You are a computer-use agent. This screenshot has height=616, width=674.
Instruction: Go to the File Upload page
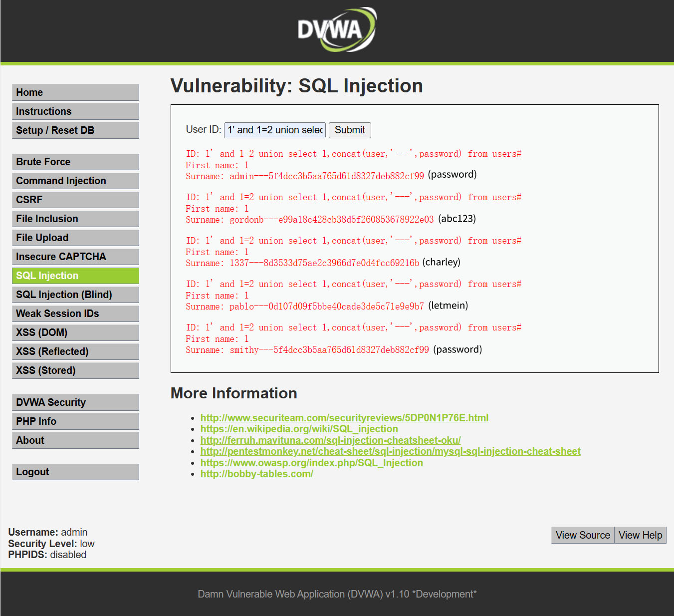coord(75,238)
